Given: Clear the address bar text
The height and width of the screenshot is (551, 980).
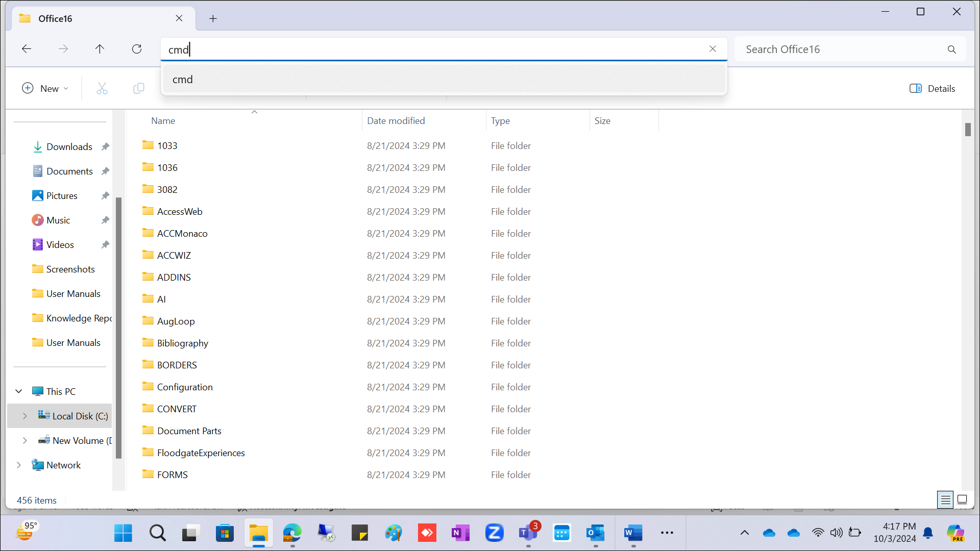Looking at the screenshot, I should [713, 49].
